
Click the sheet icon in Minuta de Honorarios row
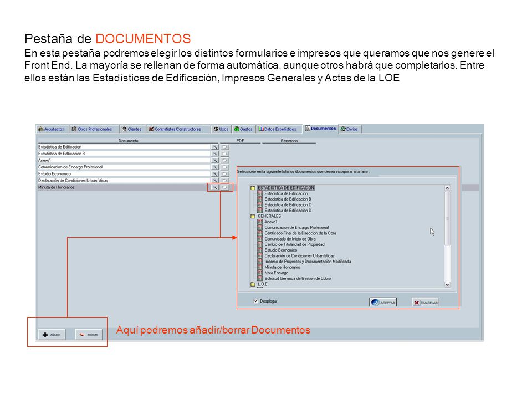click(x=224, y=187)
